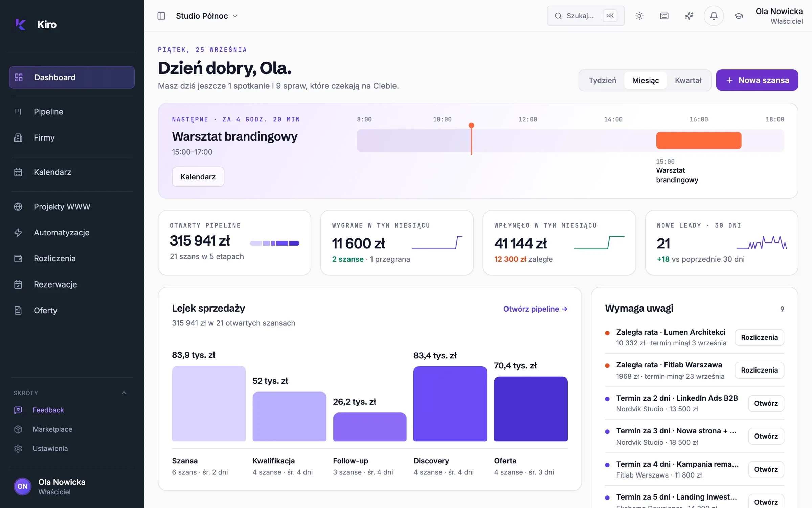Open the AI sparkle assistant icon

[x=689, y=16]
